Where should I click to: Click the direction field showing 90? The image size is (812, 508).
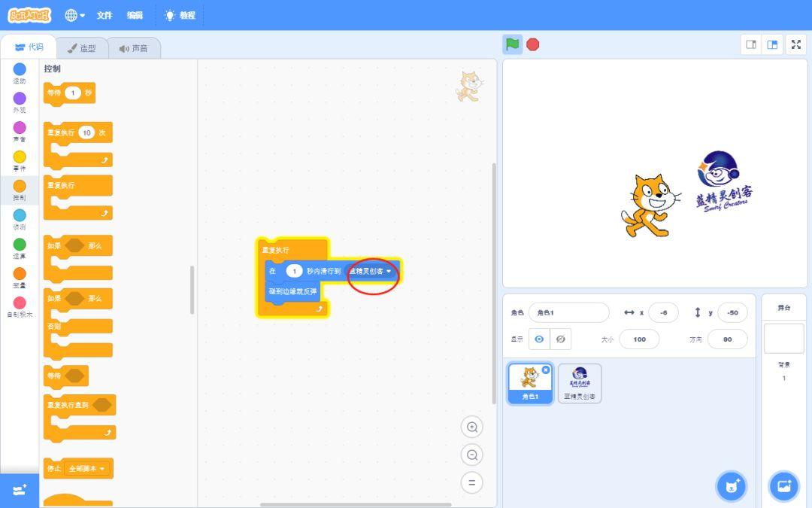[728, 339]
